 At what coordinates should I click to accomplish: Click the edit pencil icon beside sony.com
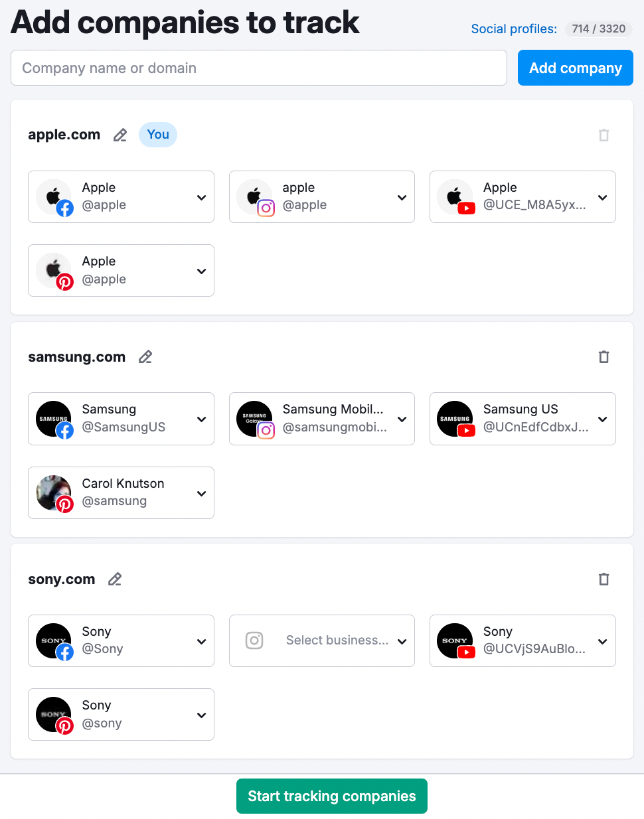pyautogui.click(x=114, y=579)
